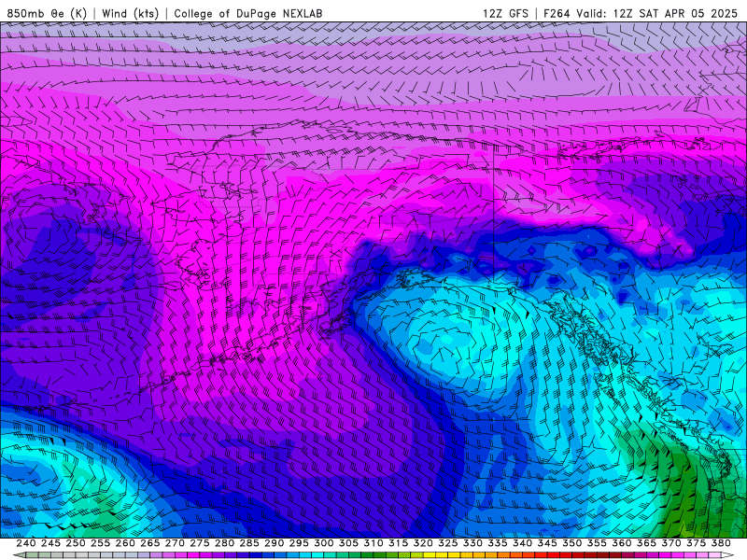Select the 355 colorbar label
747x560 pixels.
(597, 543)
